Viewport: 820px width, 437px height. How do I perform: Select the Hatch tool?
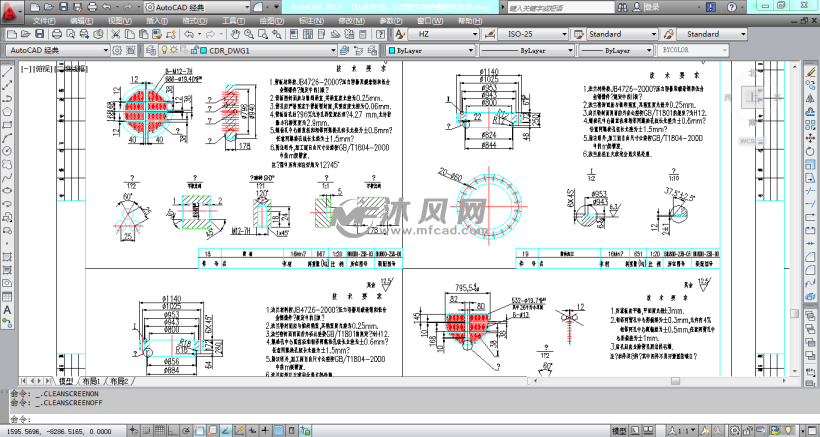[x=7, y=257]
